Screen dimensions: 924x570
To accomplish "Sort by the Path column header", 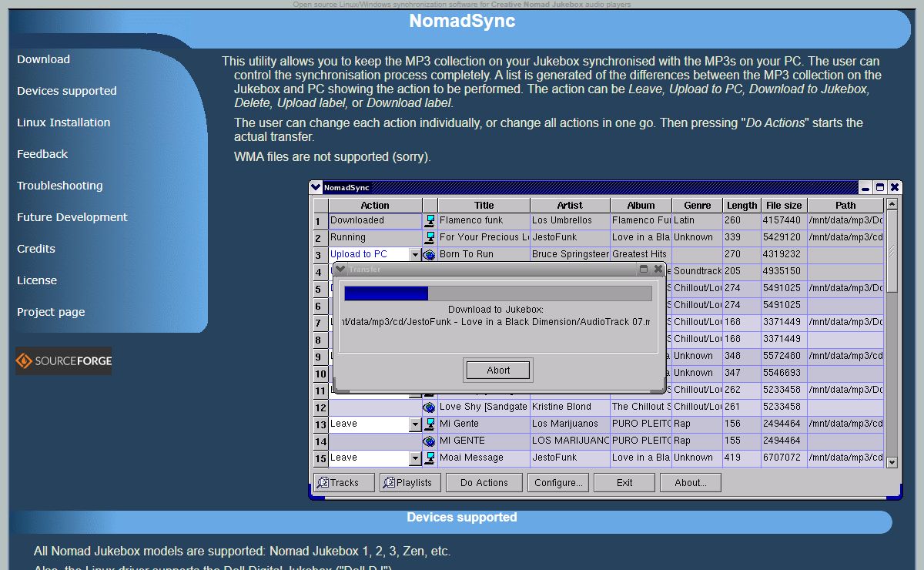I will (845, 206).
